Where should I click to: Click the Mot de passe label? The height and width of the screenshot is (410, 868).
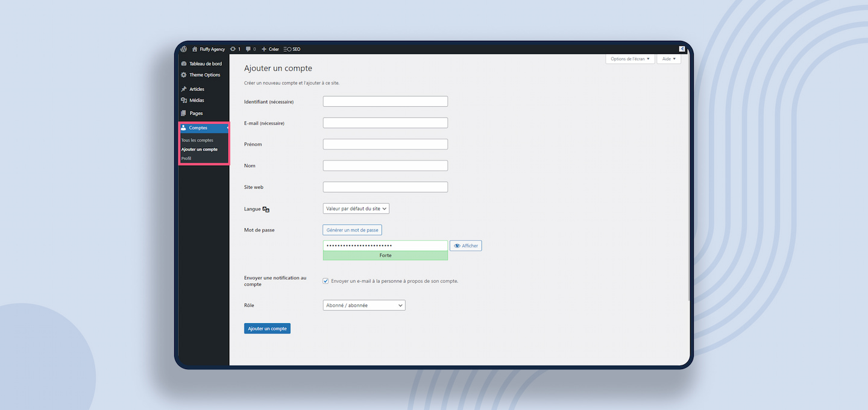tap(259, 230)
